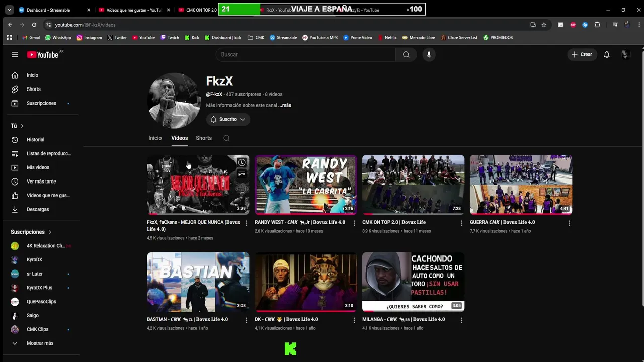This screenshot has height=362, width=644.
Task: Play the RANDY WEST La Cabrita thumbnail
Action: [305, 184]
